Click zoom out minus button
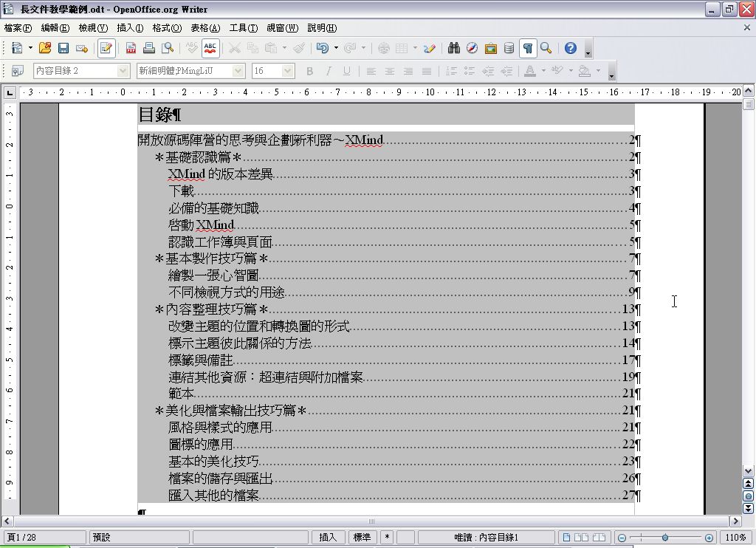756x548 pixels. click(x=622, y=538)
